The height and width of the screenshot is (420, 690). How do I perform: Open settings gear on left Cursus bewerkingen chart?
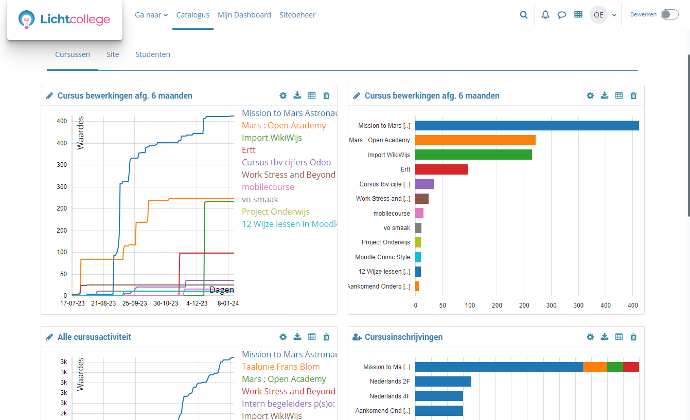click(x=283, y=96)
